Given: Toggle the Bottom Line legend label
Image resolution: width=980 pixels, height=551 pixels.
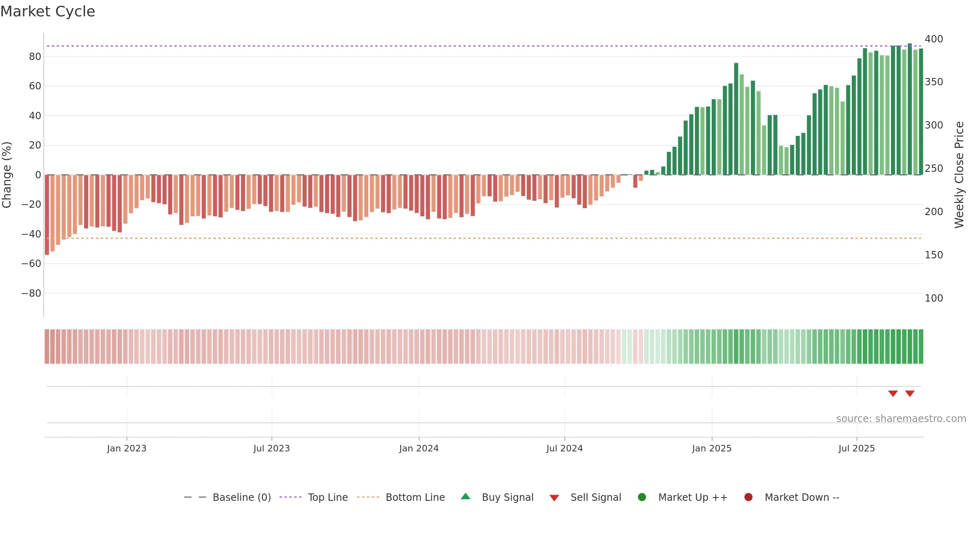Looking at the screenshot, I should (x=415, y=497).
